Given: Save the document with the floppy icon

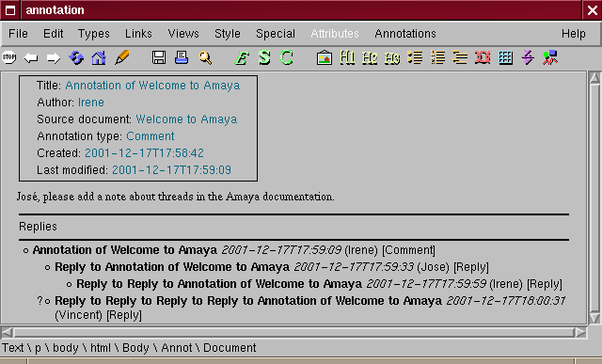Looking at the screenshot, I should pyautogui.click(x=159, y=57).
